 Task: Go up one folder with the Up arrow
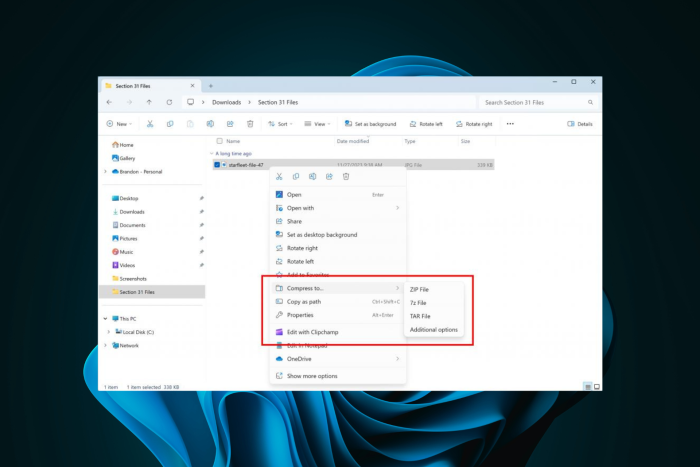click(149, 102)
